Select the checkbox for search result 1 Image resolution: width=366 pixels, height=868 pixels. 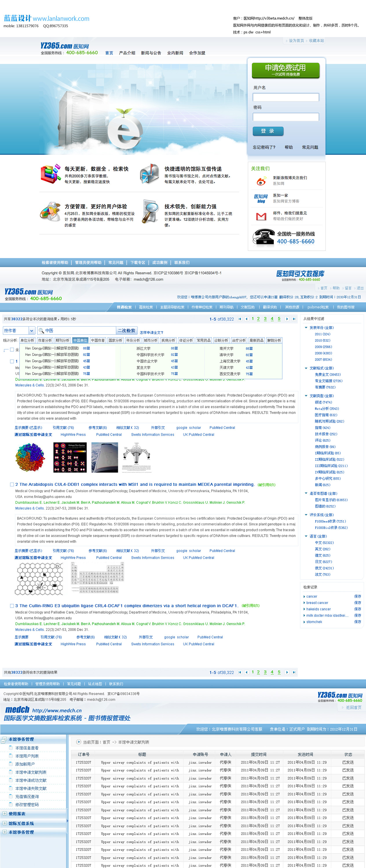pyautogui.click(x=12, y=361)
